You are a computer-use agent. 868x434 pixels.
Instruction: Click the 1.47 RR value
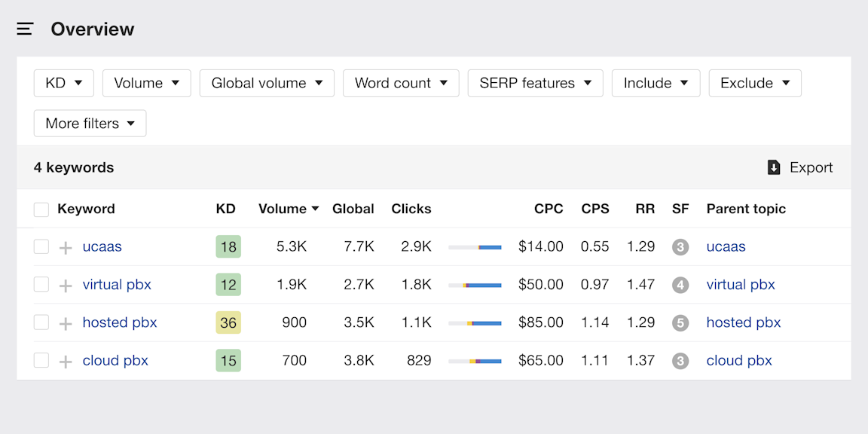(x=640, y=285)
